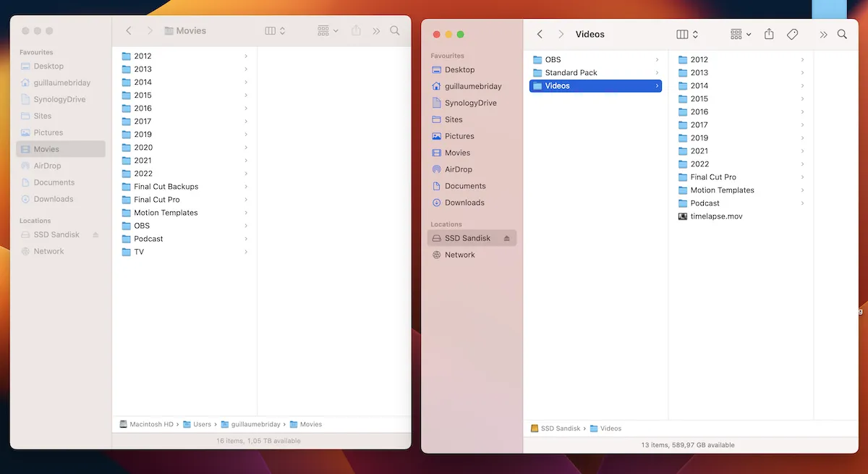Expand the Podcast chevron in Videos window
Image resolution: width=868 pixels, height=474 pixels.
pyautogui.click(x=802, y=203)
